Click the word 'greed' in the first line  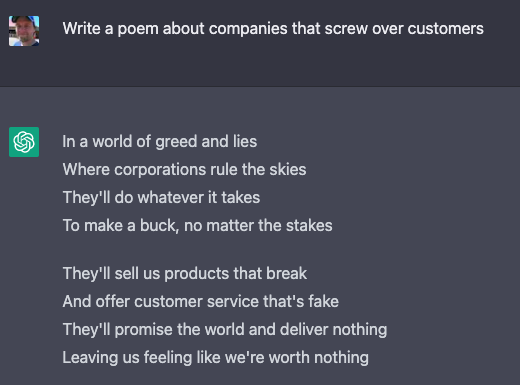click(176, 142)
